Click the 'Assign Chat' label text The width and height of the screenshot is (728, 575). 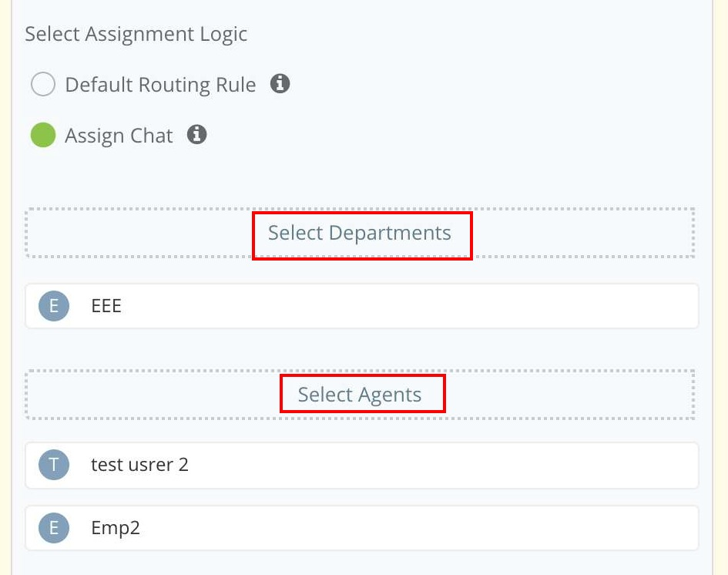119,136
